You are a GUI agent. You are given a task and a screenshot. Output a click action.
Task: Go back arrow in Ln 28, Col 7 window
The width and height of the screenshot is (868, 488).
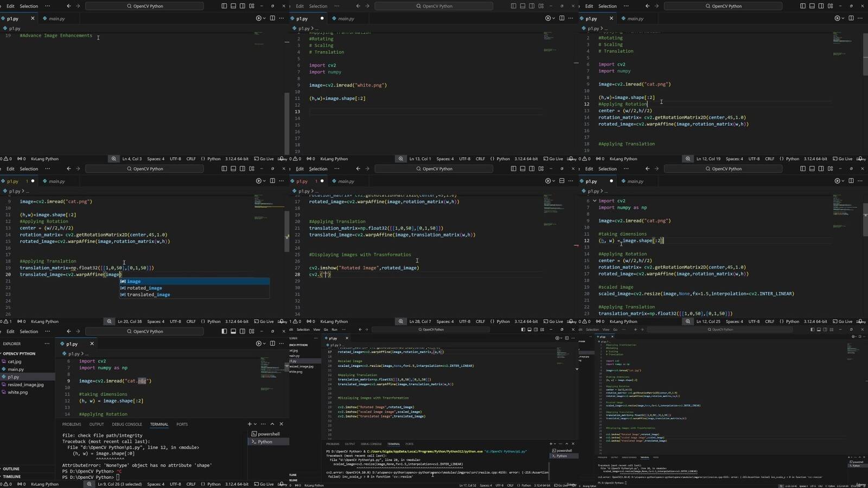(x=358, y=169)
